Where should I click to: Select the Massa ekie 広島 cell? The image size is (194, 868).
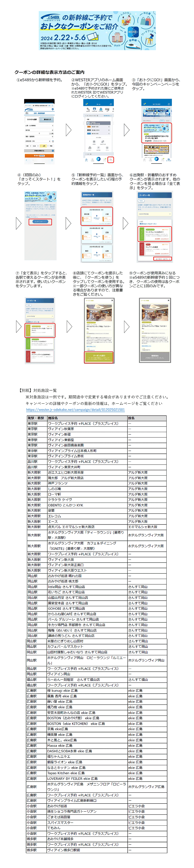click(87, 746)
